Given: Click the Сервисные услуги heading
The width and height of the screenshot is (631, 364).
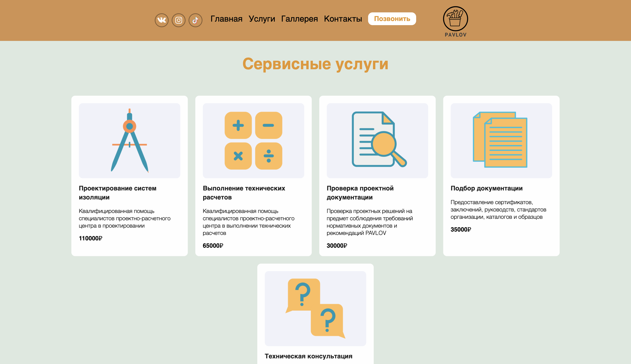Looking at the screenshot, I should coord(315,64).
